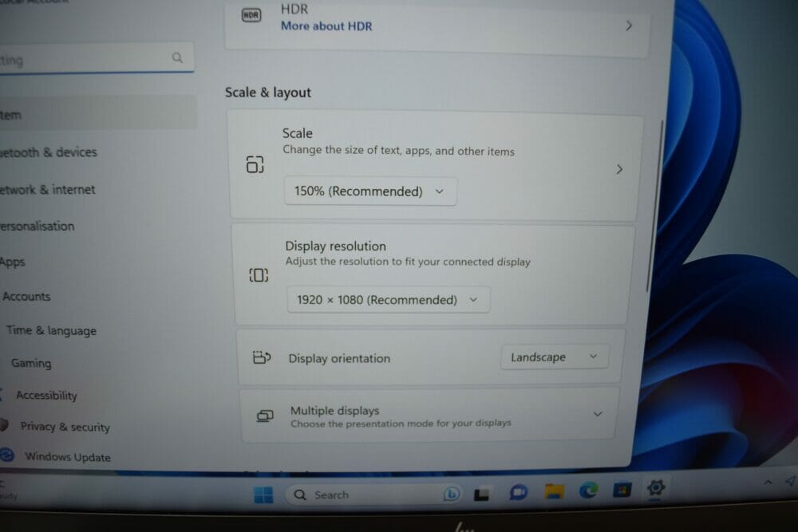Open Personalisation settings
The image size is (798, 532).
[x=38, y=227]
